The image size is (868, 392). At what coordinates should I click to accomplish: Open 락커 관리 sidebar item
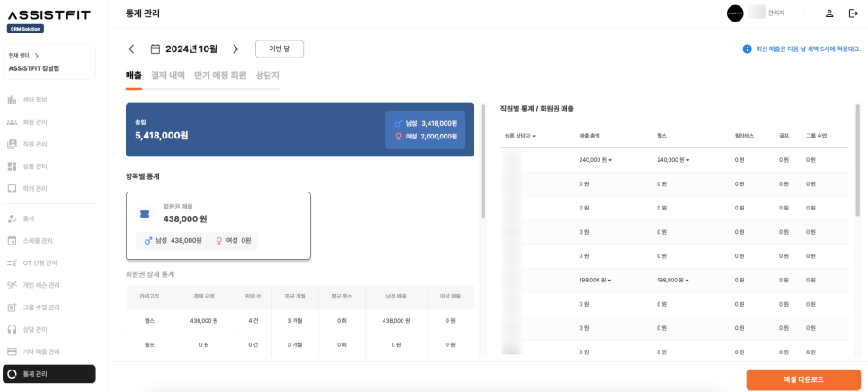tap(34, 189)
